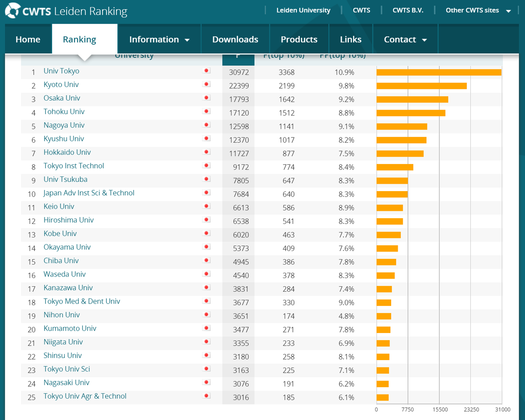525x420 pixels.
Task: Click Japan flag icon beside Tokyo Inst Technol
Action: point(207,165)
